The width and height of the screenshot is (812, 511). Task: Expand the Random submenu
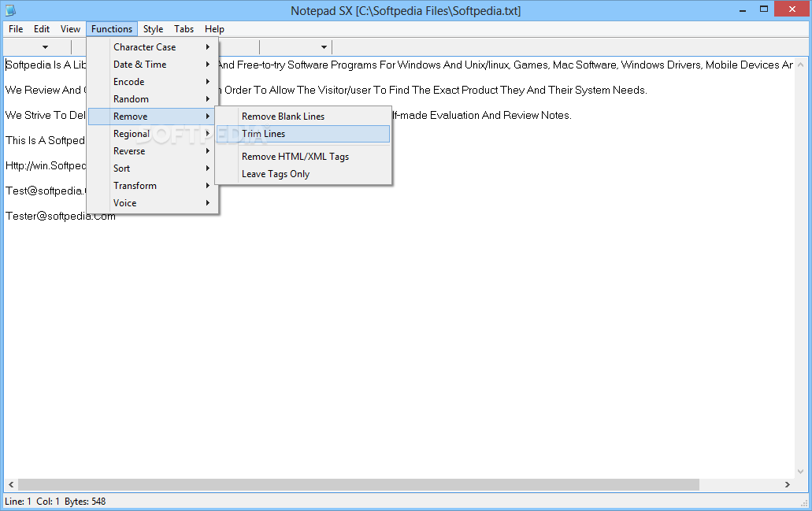tap(151, 99)
